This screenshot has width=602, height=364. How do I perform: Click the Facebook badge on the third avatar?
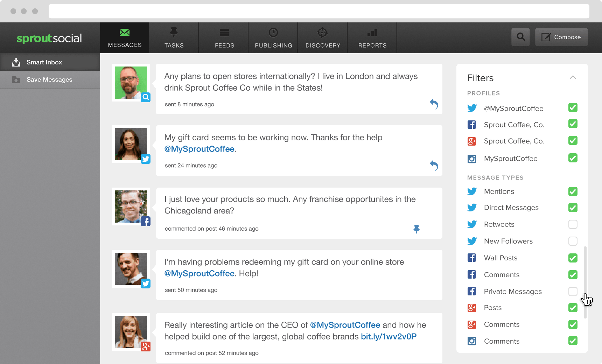(146, 221)
